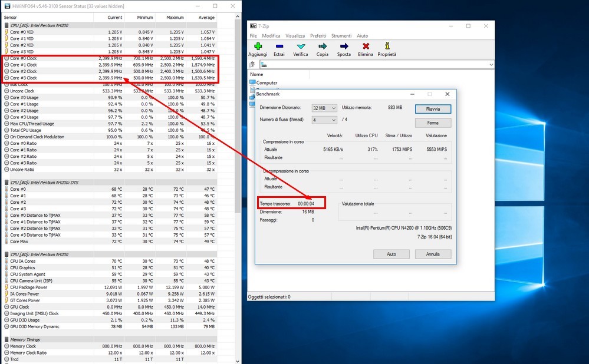Image resolution: width=589 pixels, height=364 pixels.
Task: Click the Annulla button in Benchmark
Action: [433, 254]
